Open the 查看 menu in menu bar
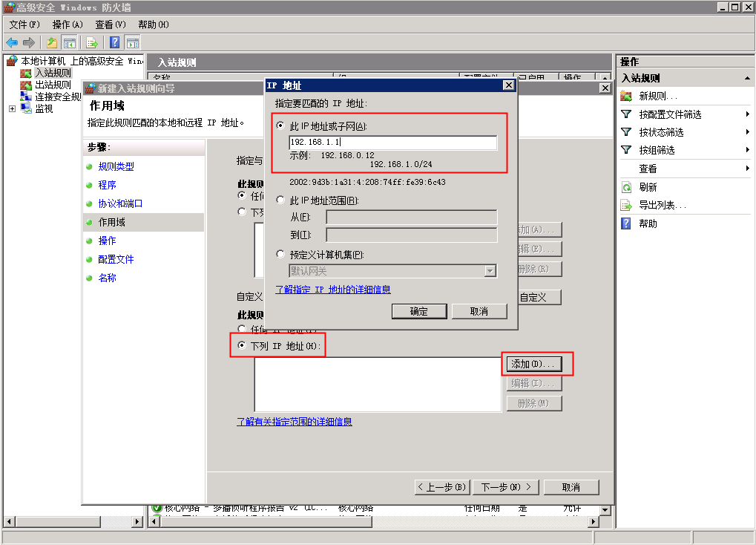 110,25
